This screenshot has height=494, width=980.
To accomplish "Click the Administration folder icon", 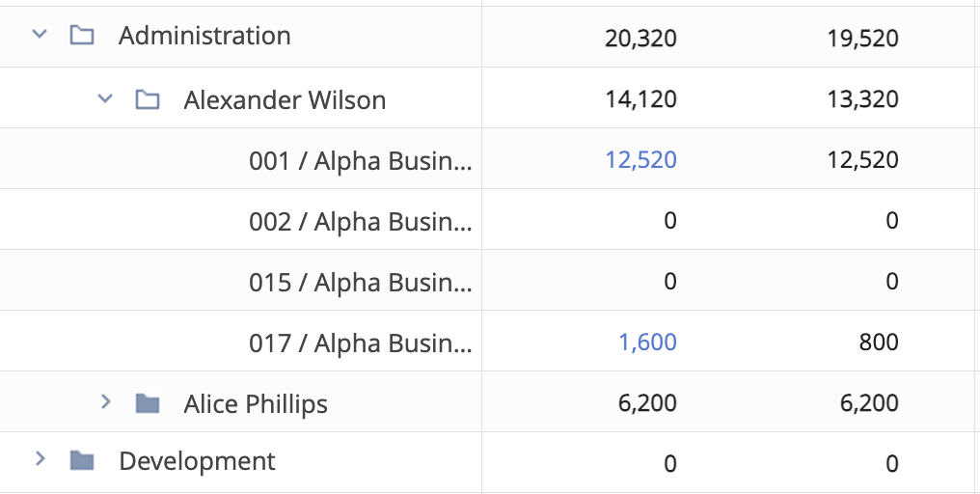I will coord(82,35).
